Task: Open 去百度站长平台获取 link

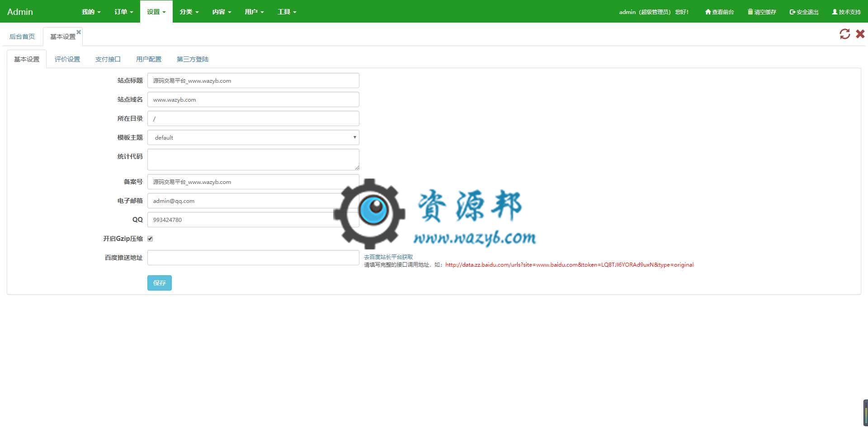Action: 388,257
